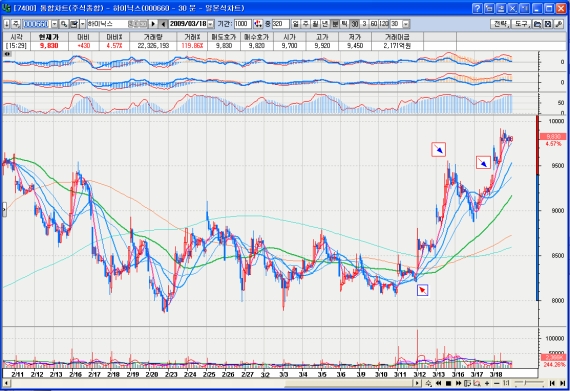The width and height of the screenshot is (570, 391).
Task: Click the 주 button before the stock code
Action: 16,24
